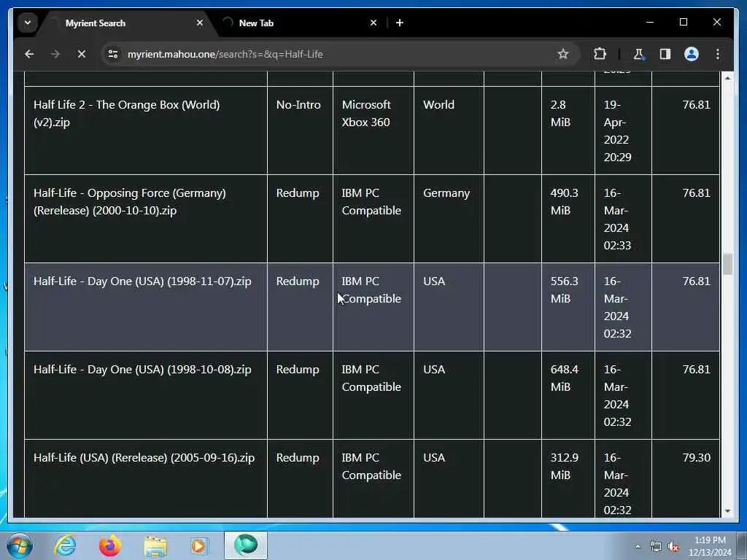Bookmark this page with the star icon
The height and width of the screenshot is (560, 747).
tap(563, 54)
